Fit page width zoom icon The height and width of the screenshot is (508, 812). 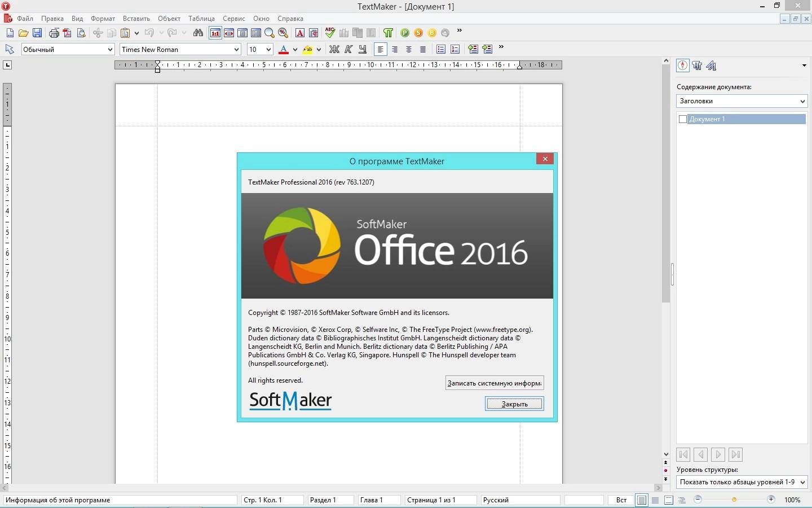(x=229, y=33)
